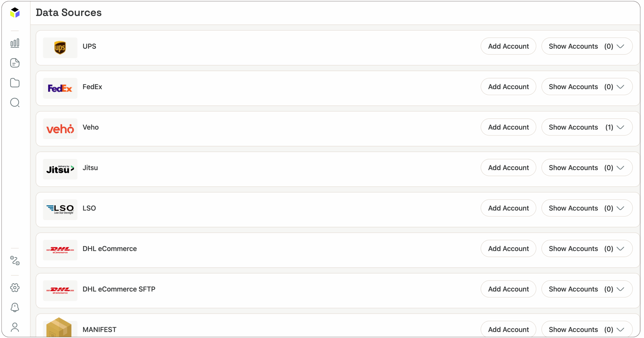Viewport: 644px width, 338px height.
Task: Open the bar chart analytics icon
Action: pyautogui.click(x=15, y=43)
